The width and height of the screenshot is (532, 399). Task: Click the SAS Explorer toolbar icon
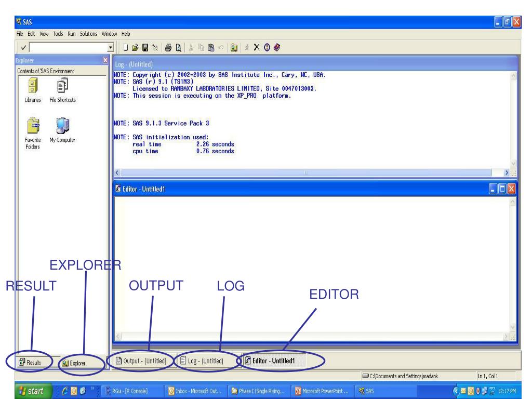[x=234, y=47]
